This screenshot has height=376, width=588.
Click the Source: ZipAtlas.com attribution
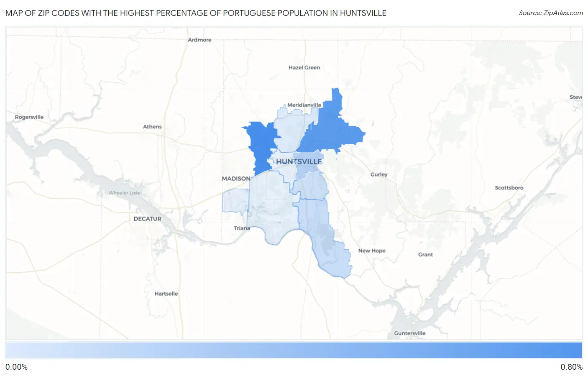point(551,13)
